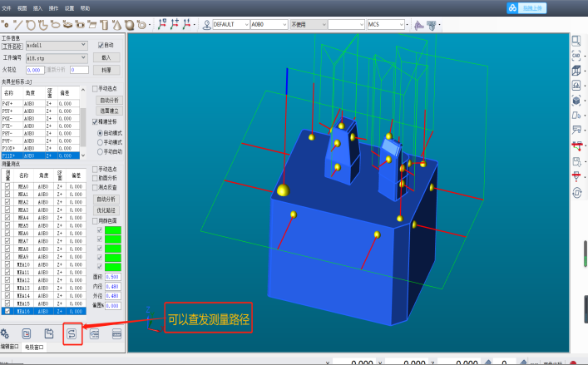588x365 pixels.
Task: Select the 手动模式 radio button
Action: 101,142
